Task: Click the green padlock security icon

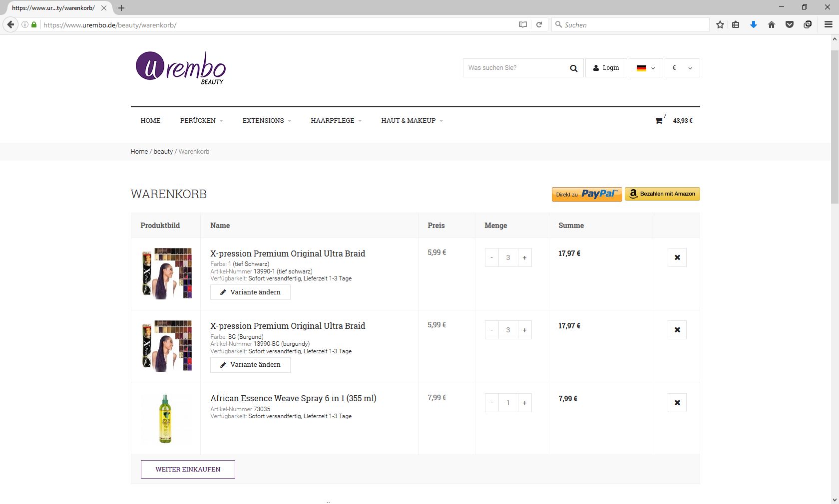Action: coord(34,24)
